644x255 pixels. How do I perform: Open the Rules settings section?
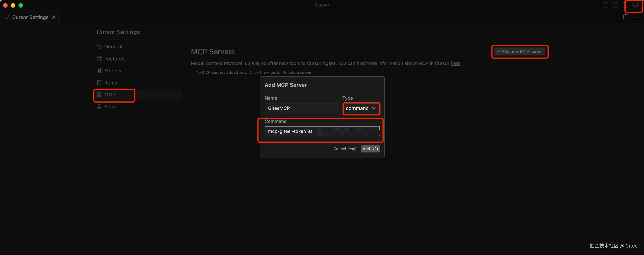[x=110, y=83]
